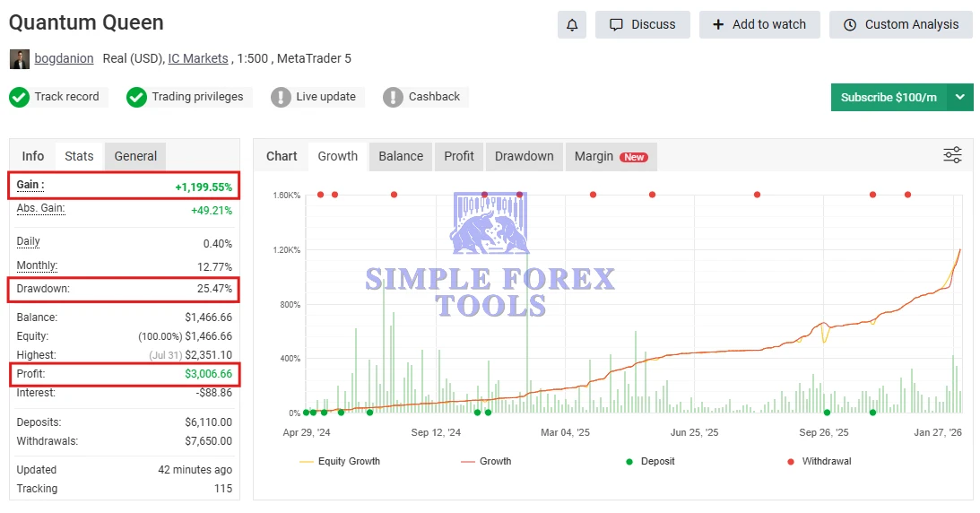Open the General tab
The width and height of the screenshot is (980, 513).
pyautogui.click(x=135, y=156)
